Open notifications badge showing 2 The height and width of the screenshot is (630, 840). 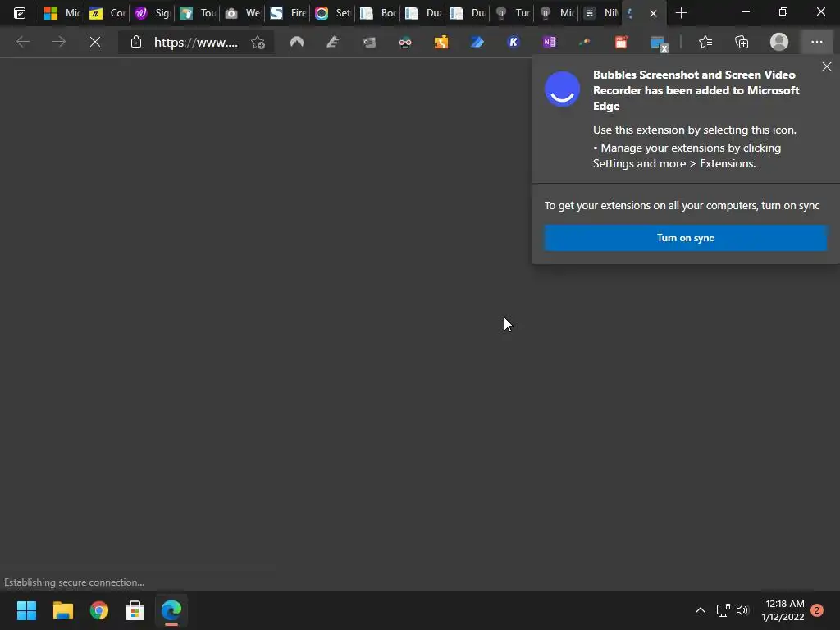click(x=817, y=610)
